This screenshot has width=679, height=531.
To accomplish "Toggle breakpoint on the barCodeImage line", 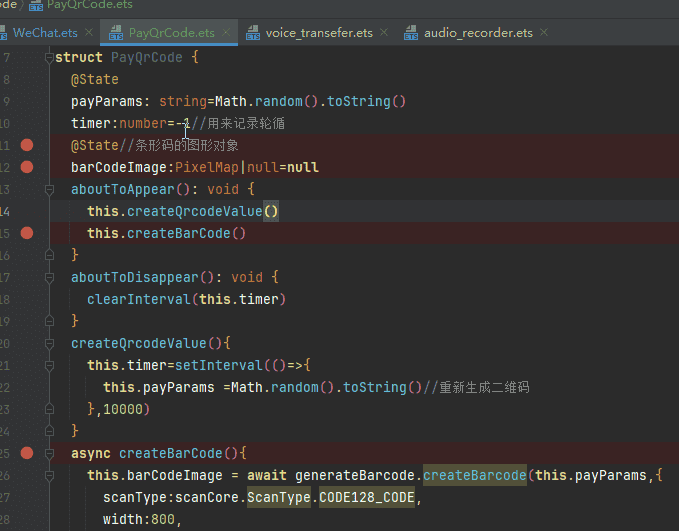I will point(27,167).
